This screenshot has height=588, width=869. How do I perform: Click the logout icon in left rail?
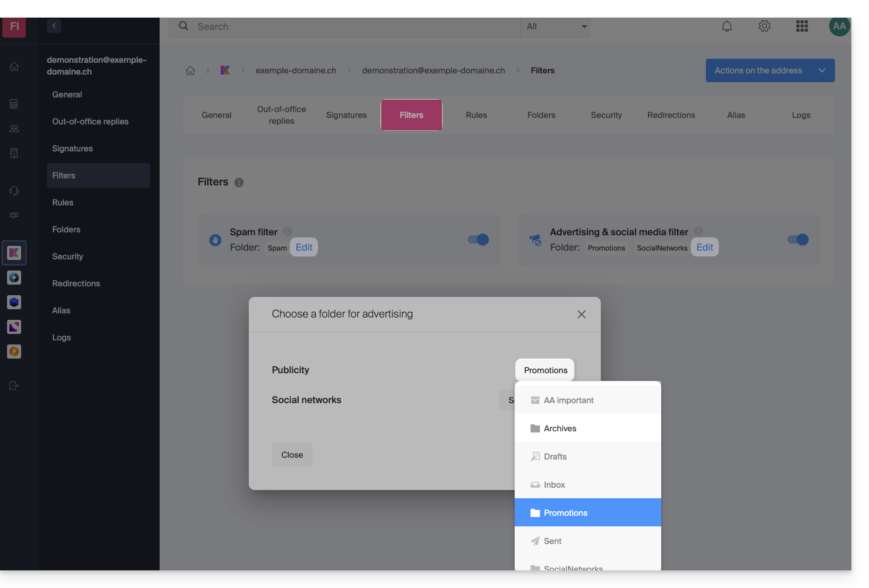14,386
